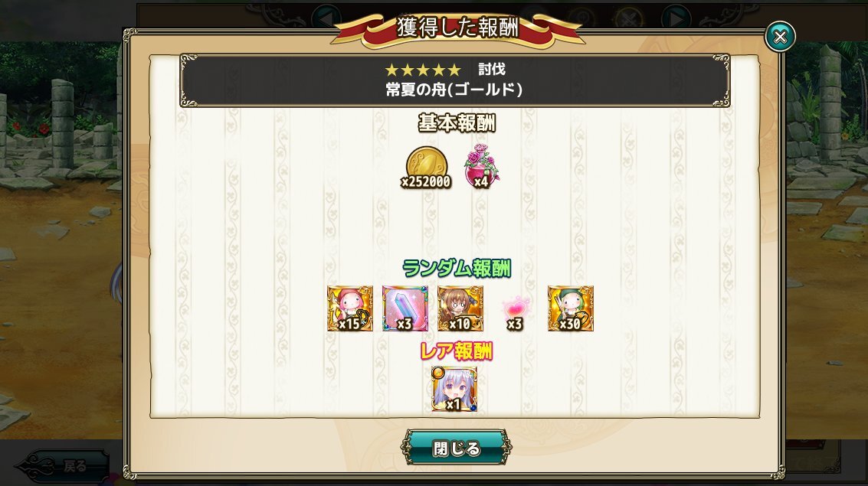This screenshot has height=486, width=868.
Task: Click the 常夏の舟(ゴールド) stage title
Action: point(454,90)
